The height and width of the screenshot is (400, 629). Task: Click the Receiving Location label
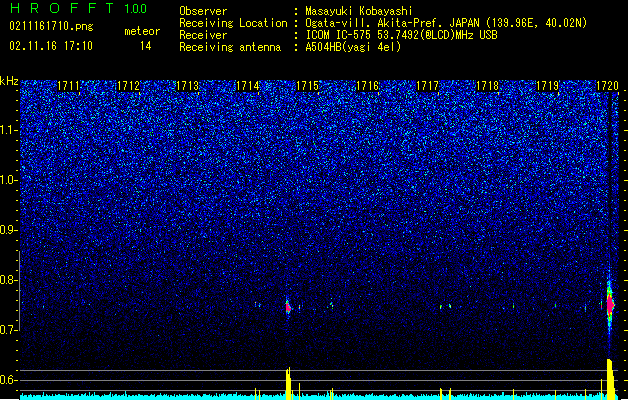pyautogui.click(x=233, y=23)
